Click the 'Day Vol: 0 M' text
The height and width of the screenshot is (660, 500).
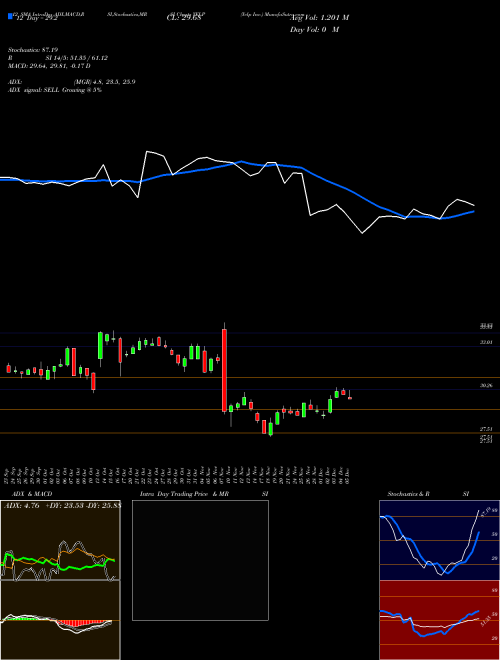pyautogui.click(x=314, y=29)
